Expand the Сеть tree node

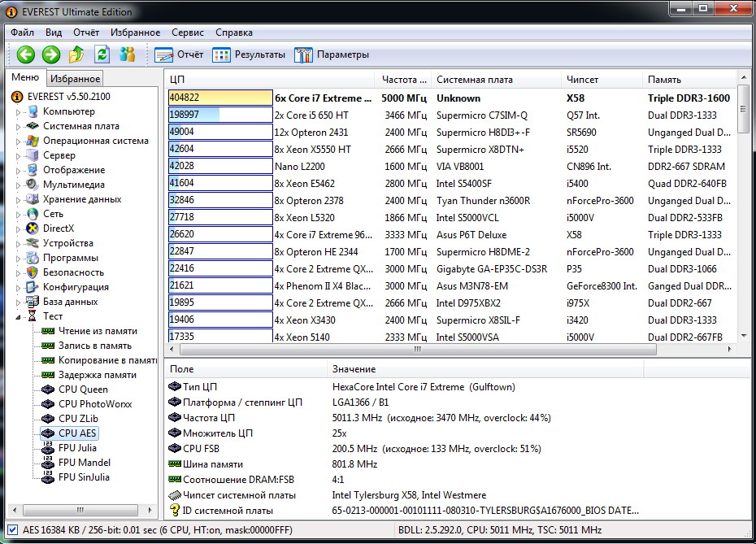coord(19,215)
